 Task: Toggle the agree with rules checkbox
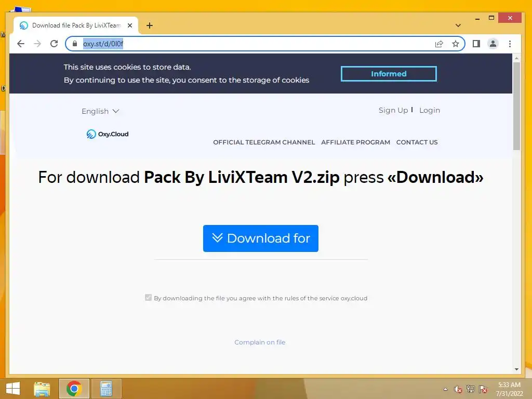(x=148, y=298)
